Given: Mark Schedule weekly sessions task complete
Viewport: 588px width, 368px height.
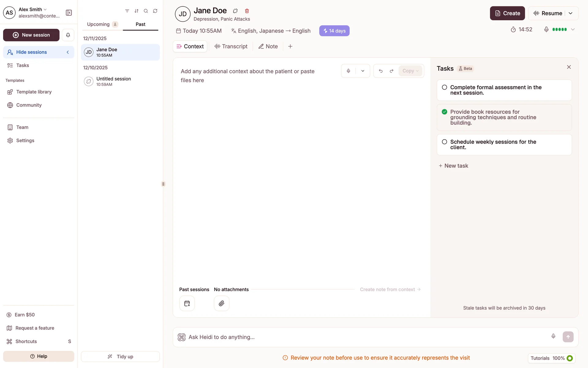Looking at the screenshot, I should [x=444, y=142].
